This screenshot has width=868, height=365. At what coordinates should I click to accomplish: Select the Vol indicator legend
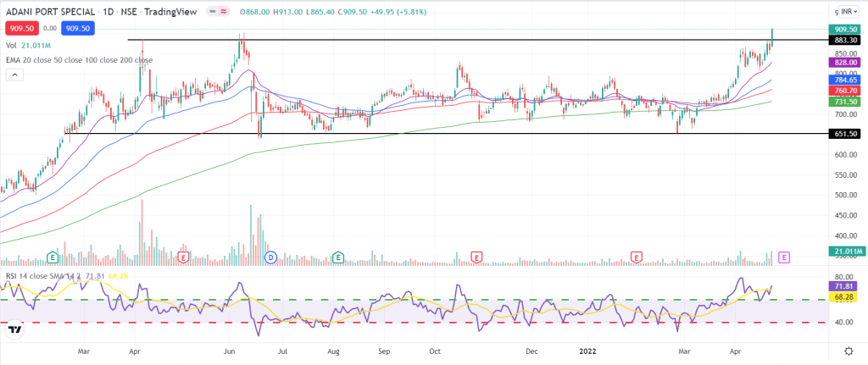10,44
